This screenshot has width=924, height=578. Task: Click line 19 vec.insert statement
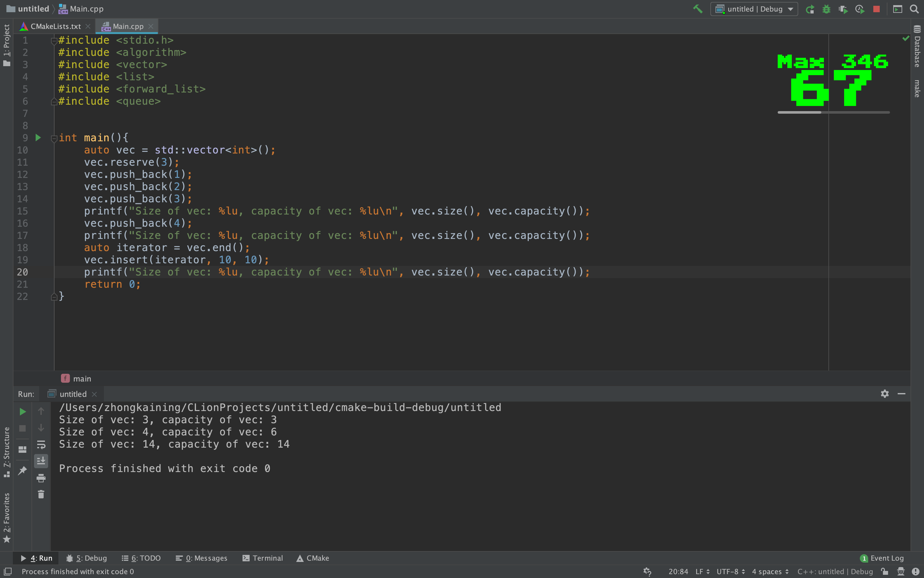pyautogui.click(x=176, y=260)
